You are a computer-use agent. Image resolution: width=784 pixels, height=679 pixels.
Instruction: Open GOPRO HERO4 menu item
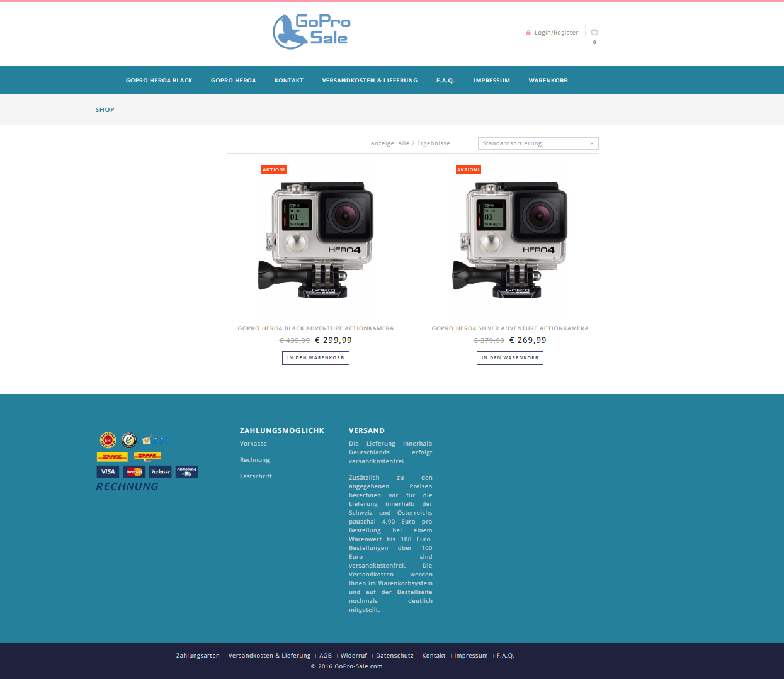[x=233, y=81]
